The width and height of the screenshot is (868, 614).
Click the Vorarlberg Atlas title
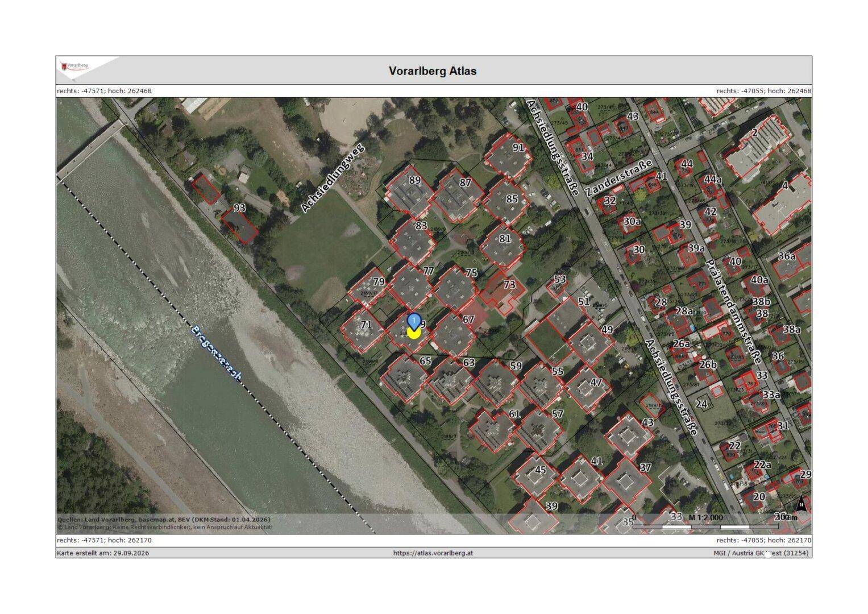coord(433,71)
